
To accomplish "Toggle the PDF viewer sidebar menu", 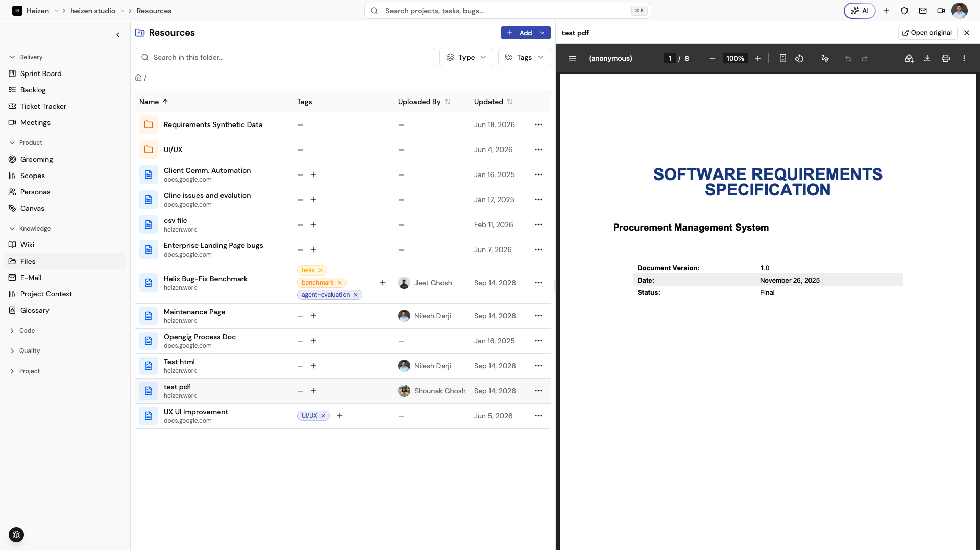I will [572, 58].
